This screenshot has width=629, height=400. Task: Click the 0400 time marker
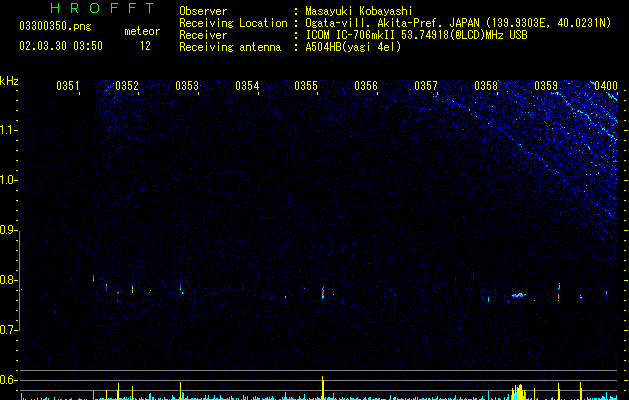pos(606,86)
